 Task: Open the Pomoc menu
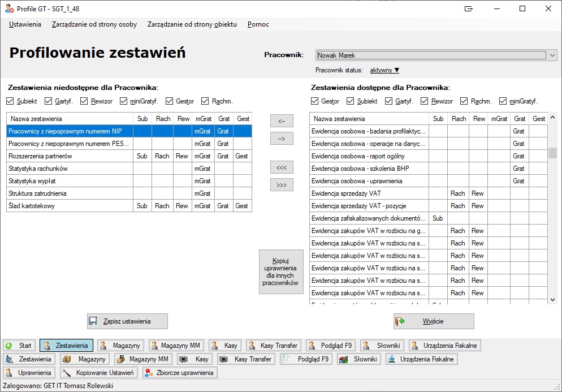click(x=258, y=24)
